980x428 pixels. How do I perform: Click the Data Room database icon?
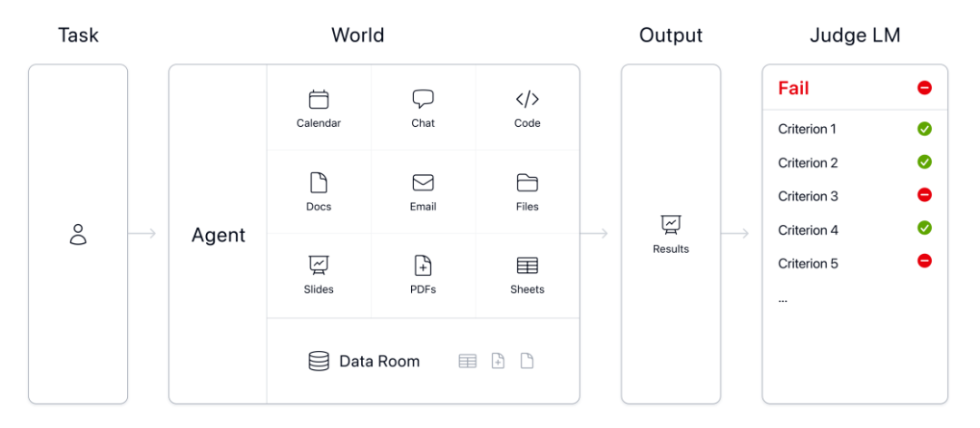[318, 361]
